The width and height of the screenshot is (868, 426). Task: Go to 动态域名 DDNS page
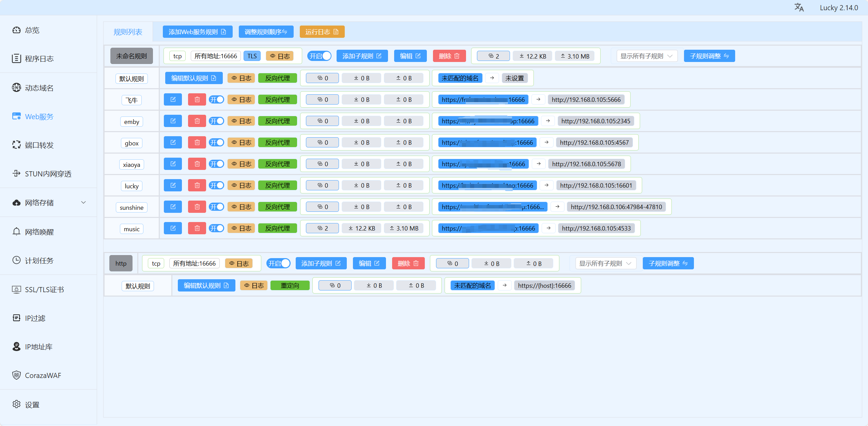point(48,88)
